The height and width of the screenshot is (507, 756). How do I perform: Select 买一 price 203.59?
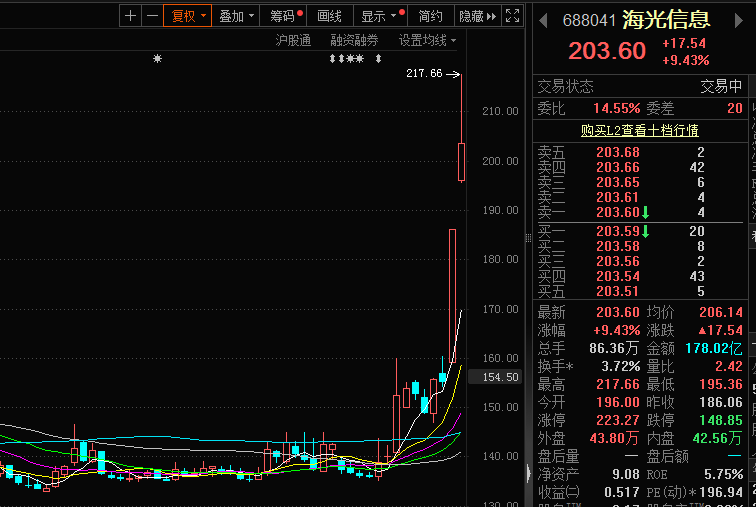(618, 231)
